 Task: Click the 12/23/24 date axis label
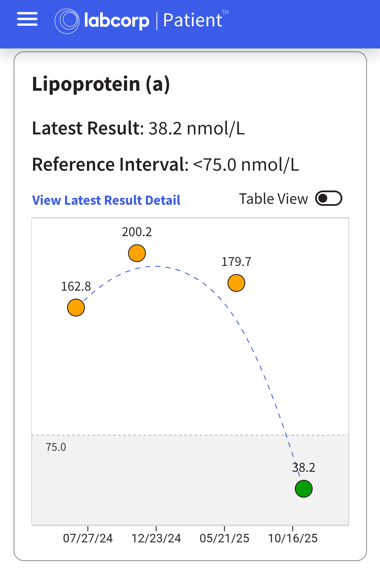(156, 538)
